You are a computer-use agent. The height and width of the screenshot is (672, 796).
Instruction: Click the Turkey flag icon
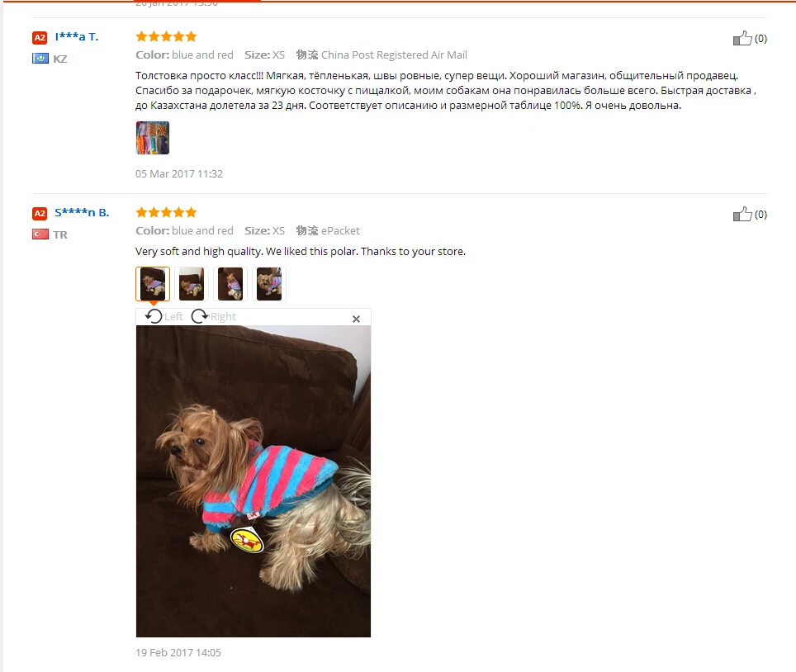[40, 234]
